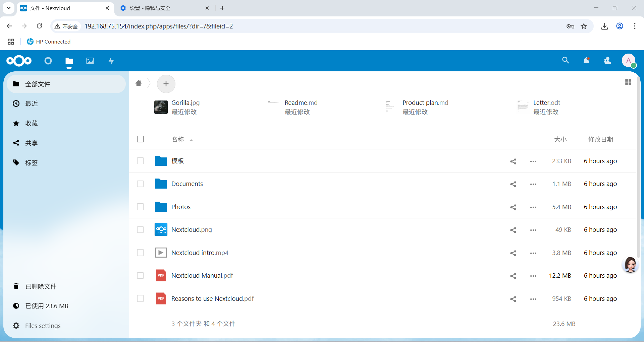Toggle select-all files checkbox
Screen dimensions: 644x342
tap(141, 139)
